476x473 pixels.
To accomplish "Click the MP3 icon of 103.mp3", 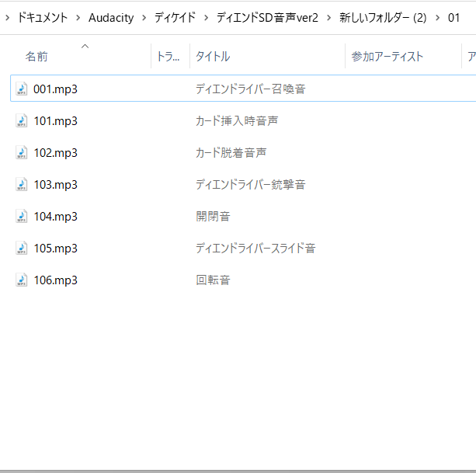I will pyautogui.click(x=22, y=184).
